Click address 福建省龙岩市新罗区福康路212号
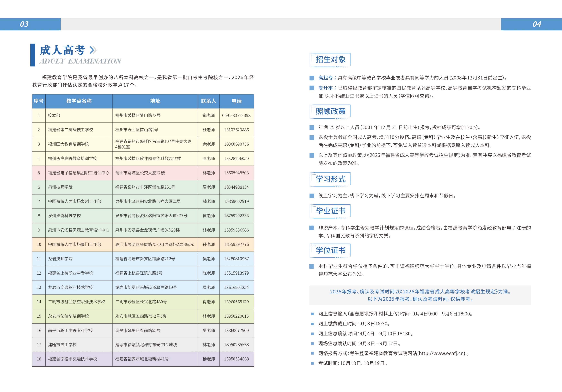This screenshot has height=392, width=562. (145, 259)
